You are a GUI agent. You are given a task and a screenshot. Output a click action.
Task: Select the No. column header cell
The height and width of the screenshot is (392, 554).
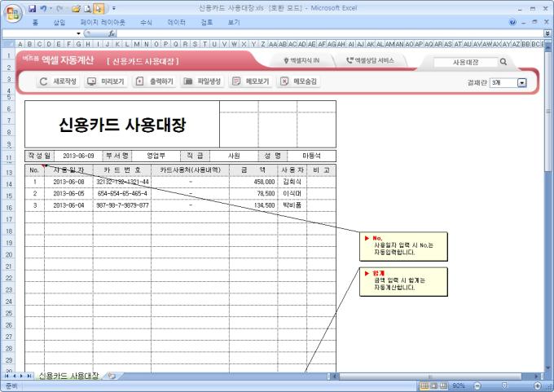tap(34, 170)
